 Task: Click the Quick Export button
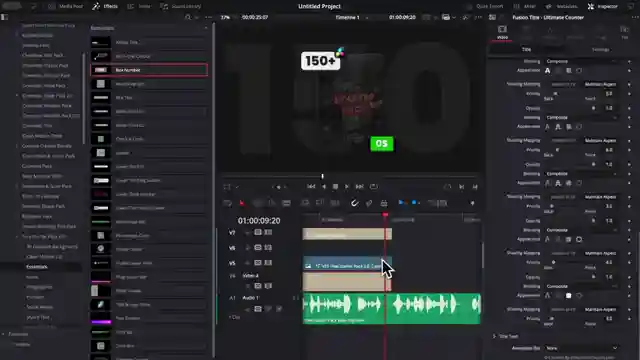484,6
